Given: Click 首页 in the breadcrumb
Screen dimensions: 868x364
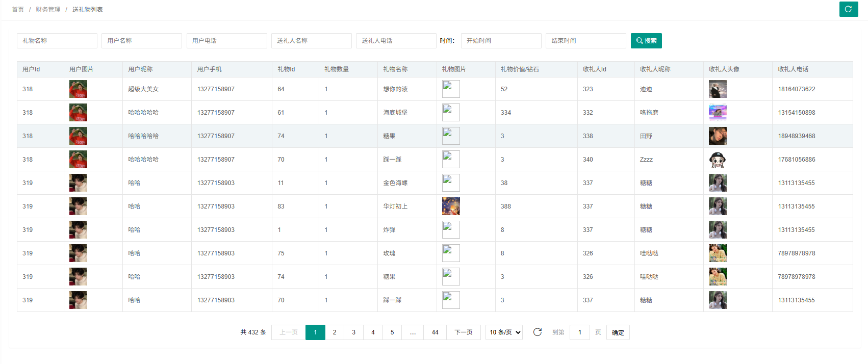Looking at the screenshot, I should [18, 10].
